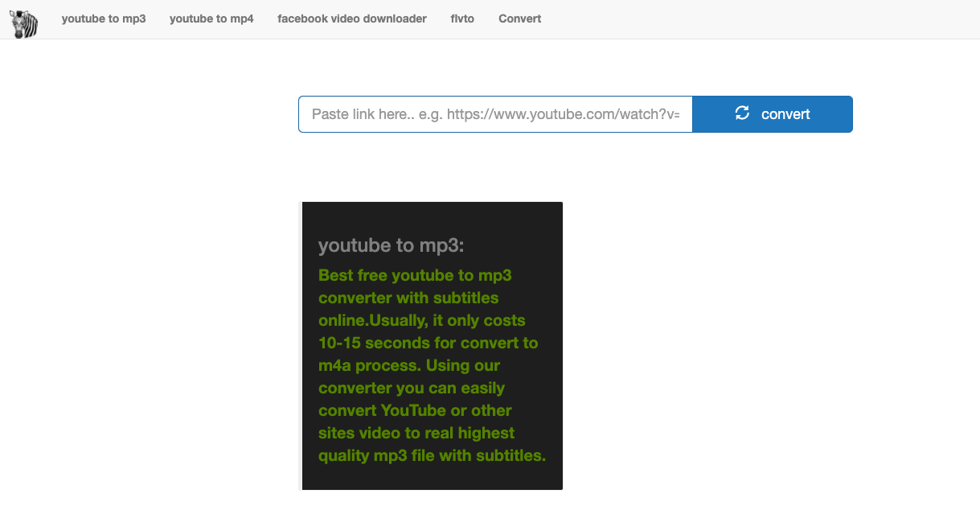Click the zebra logo icon

click(24, 24)
